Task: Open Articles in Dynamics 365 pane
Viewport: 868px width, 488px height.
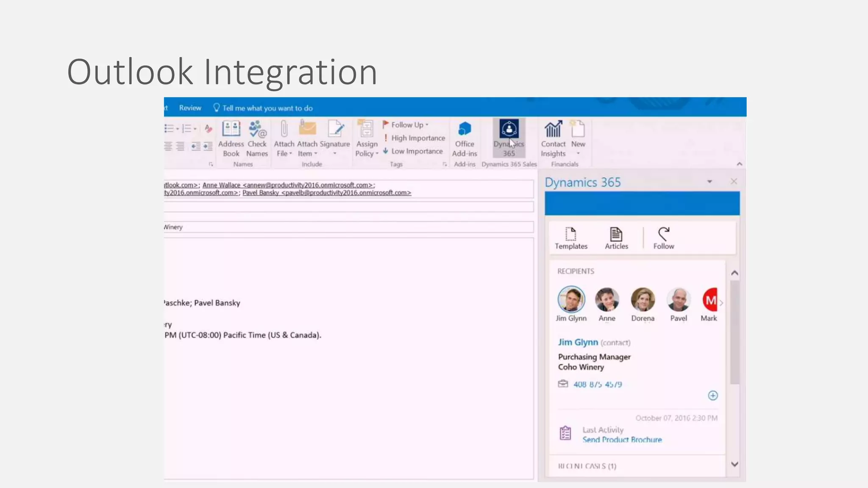Action: 616,238
